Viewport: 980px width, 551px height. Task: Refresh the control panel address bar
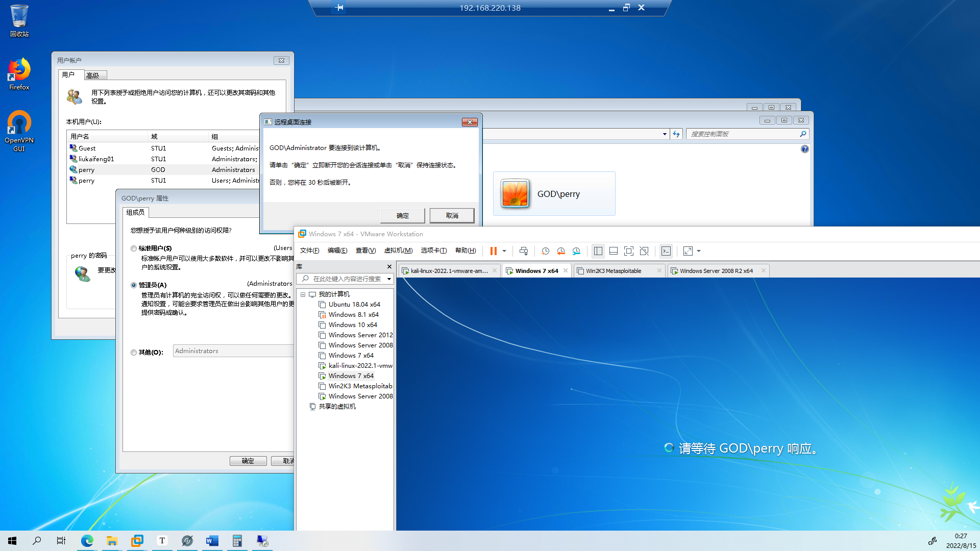pos(676,134)
